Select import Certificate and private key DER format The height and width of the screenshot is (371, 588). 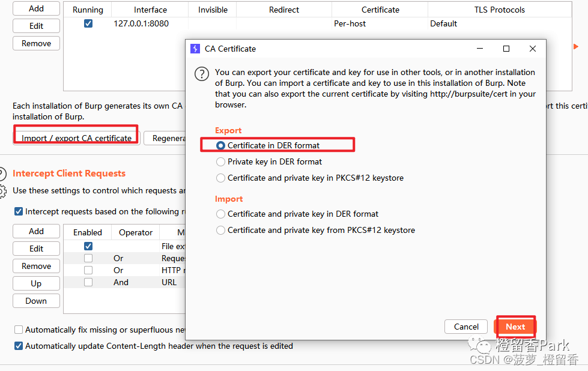point(221,214)
